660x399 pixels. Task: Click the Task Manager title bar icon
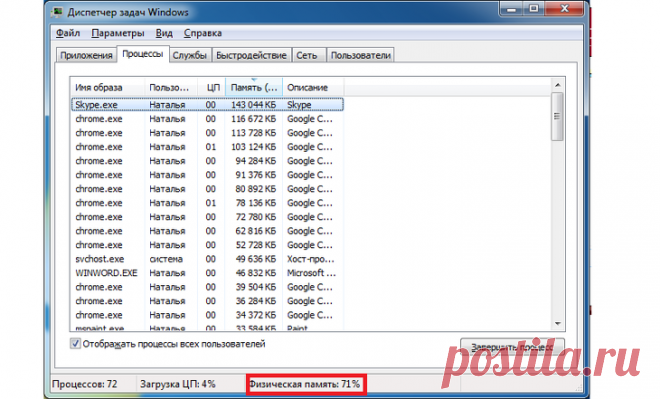pyautogui.click(x=57, y=12)
